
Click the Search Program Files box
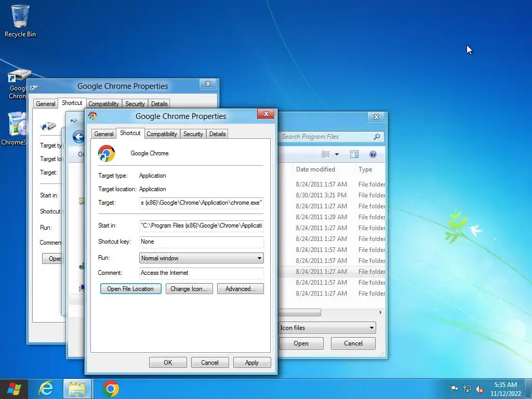coord(331,137)
